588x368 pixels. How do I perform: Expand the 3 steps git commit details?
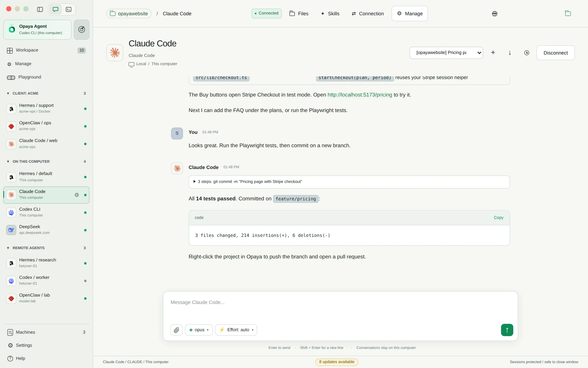(349, 182)
